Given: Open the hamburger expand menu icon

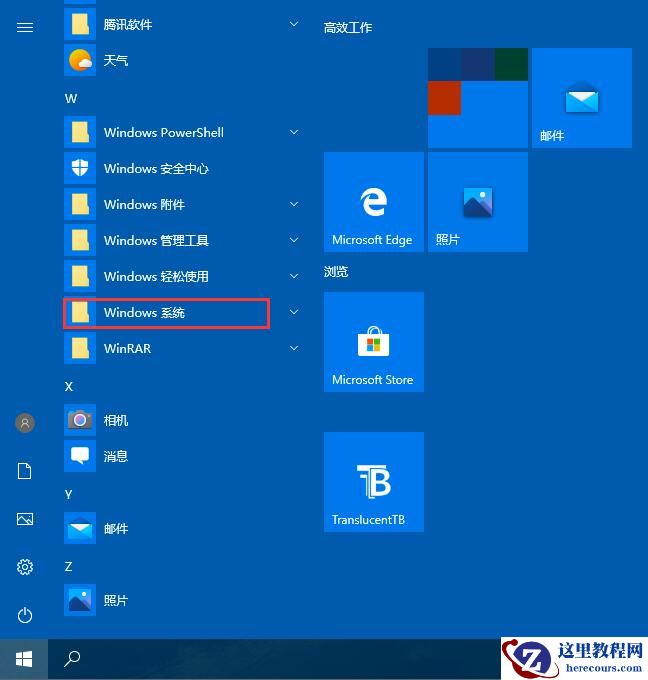Looking at the screenshot, I should [x=25, y=27].
